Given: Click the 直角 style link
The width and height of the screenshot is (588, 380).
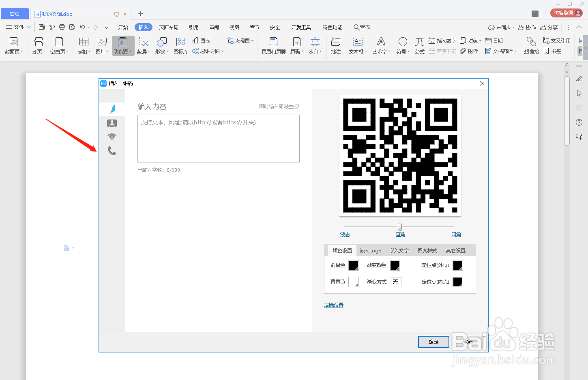Looking at the screenshot, I should coord(401,235).
